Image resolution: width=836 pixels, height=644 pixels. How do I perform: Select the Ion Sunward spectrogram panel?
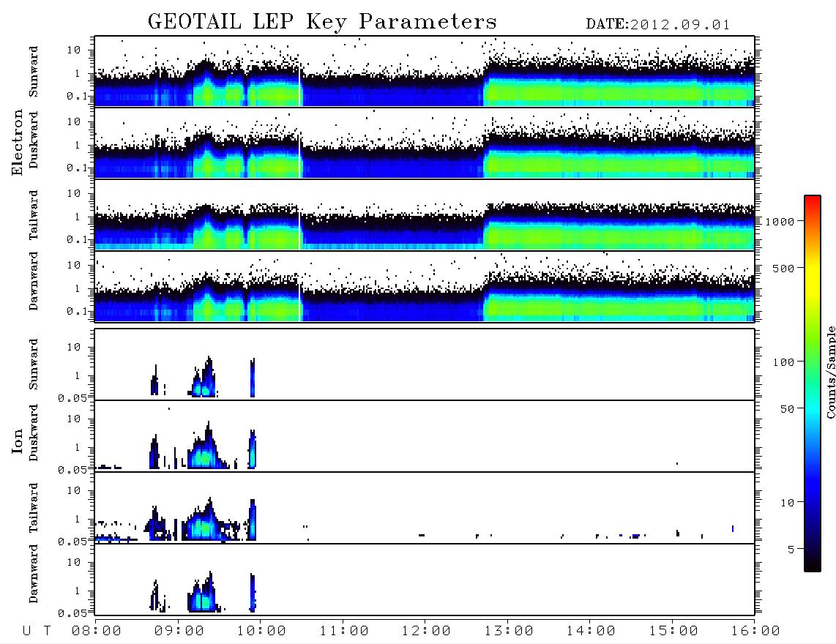click(x=425, y=364)
